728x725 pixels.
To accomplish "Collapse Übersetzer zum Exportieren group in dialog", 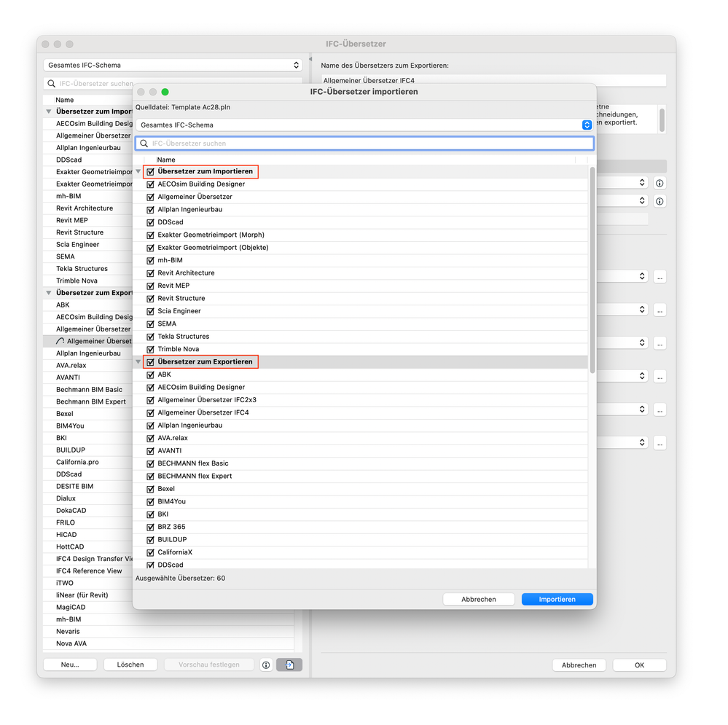I will [138, 361].
